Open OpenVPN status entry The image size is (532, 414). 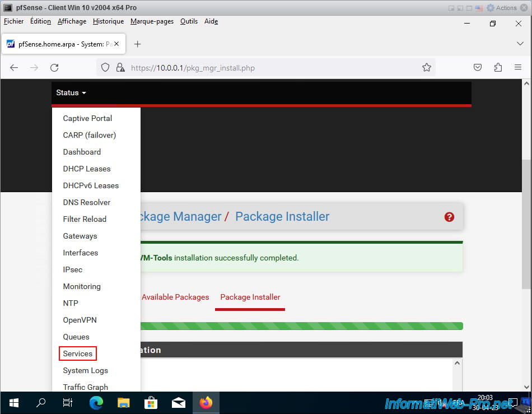click(x=80, y=320)
